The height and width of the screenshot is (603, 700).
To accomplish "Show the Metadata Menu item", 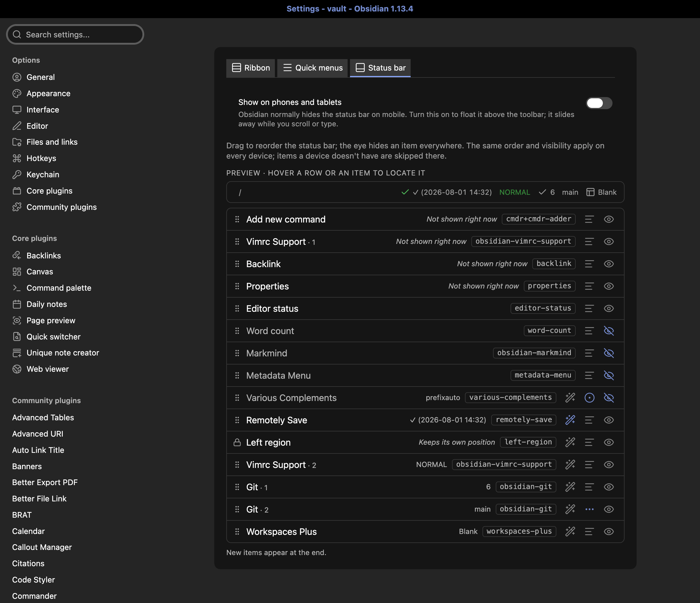I will click(x=609, y=375).
